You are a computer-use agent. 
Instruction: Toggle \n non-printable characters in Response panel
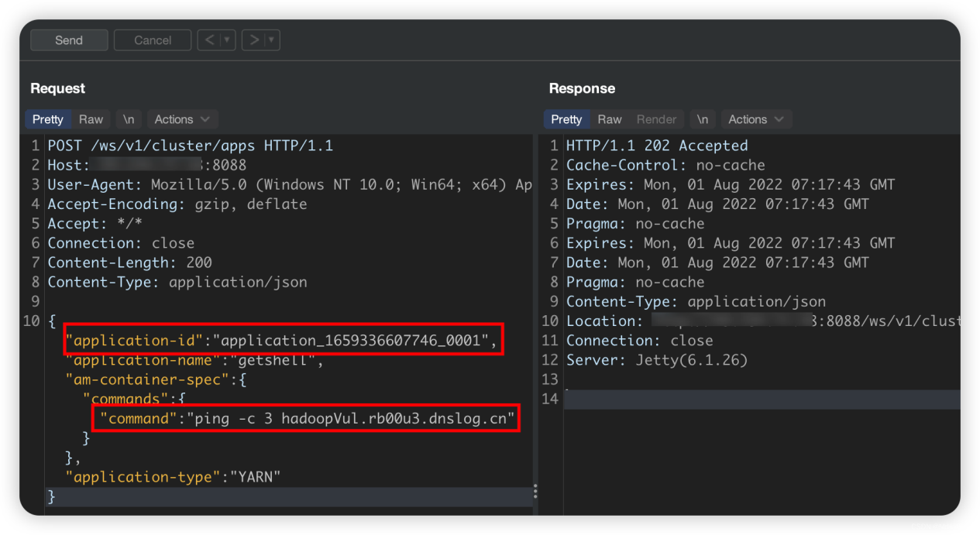click(702, 119)
